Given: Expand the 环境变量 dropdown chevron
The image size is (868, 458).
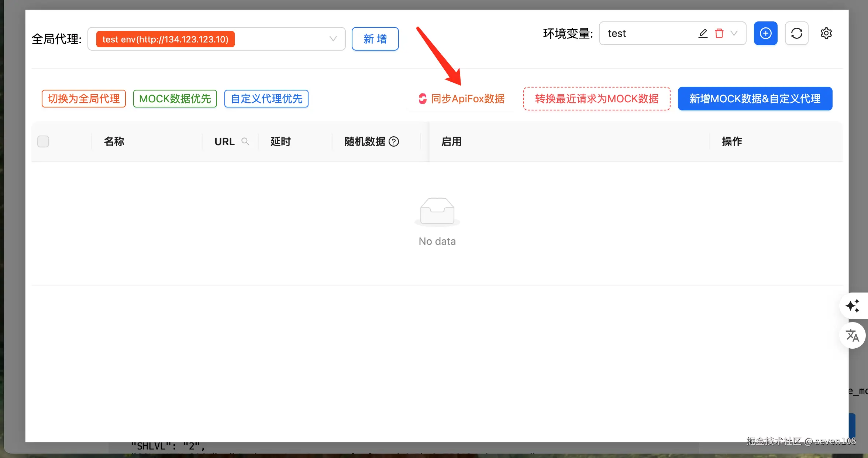Looking at the screenshot, I should [734, 33].
